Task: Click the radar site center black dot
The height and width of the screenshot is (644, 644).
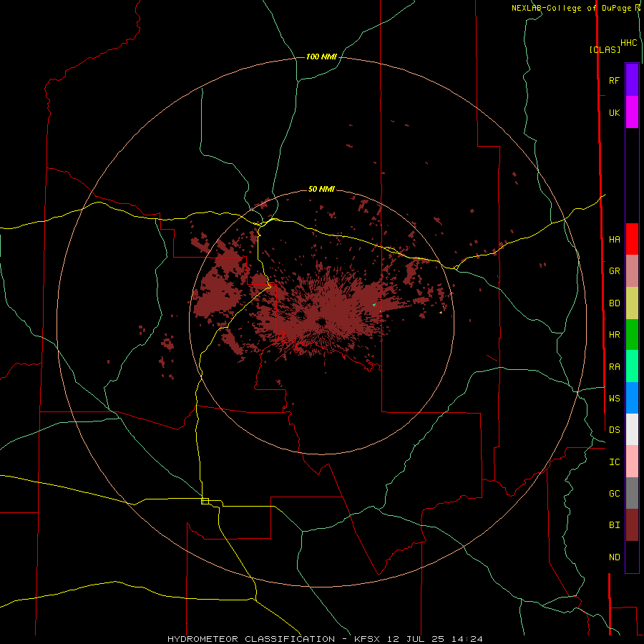Action: pyautogui.click(x=321, y=321)
